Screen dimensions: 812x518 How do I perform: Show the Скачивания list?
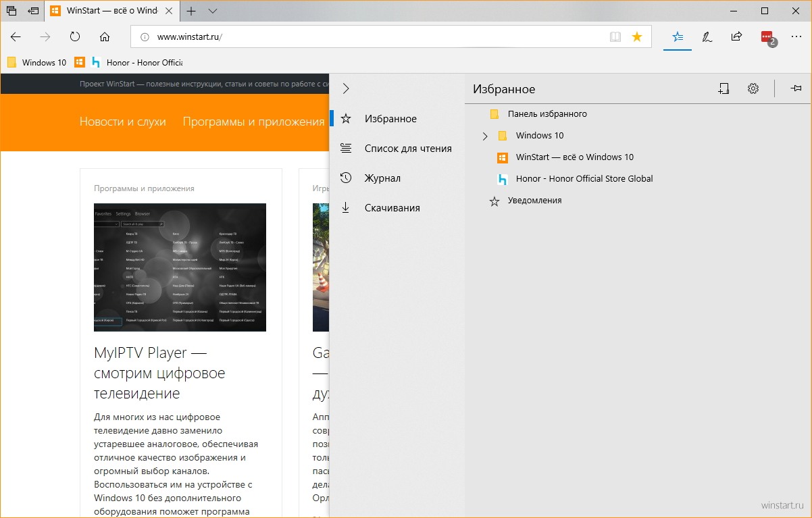[397, 208]
